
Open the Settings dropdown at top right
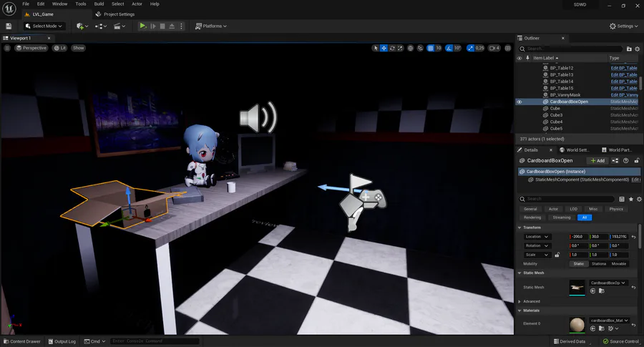pyautogui.click(x=623, y=26)
